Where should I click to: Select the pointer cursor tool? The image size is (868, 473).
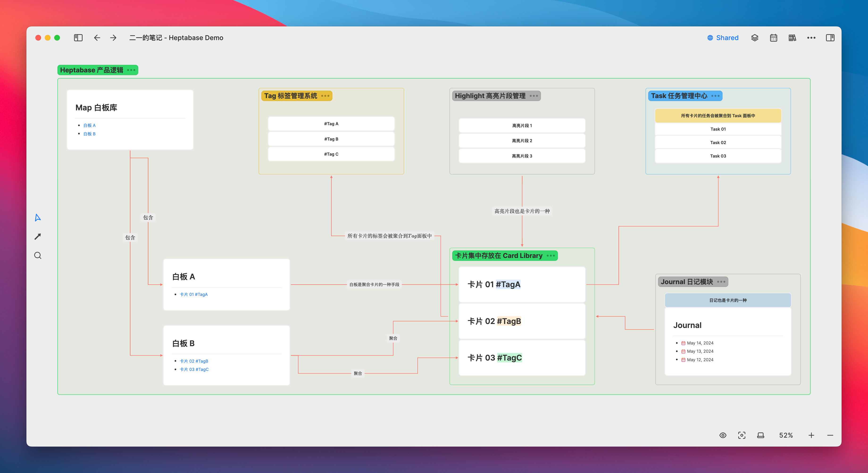38,218
